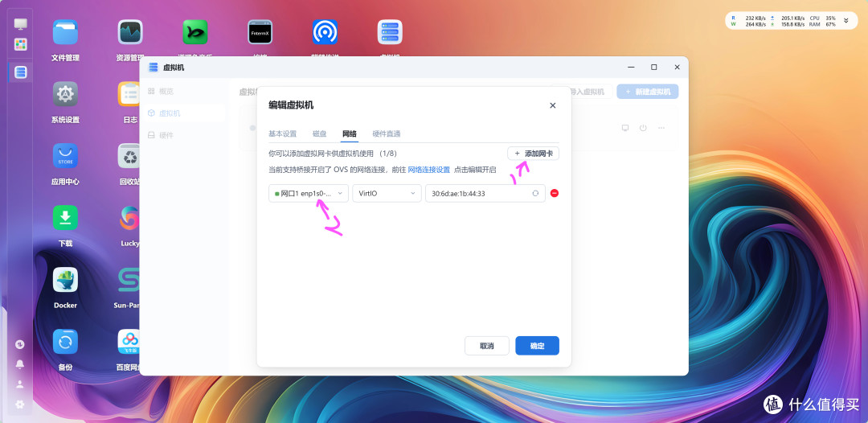This screenshot has width=868, height=423.
Task: Click the VM power icon
Action: coord(643,128)
